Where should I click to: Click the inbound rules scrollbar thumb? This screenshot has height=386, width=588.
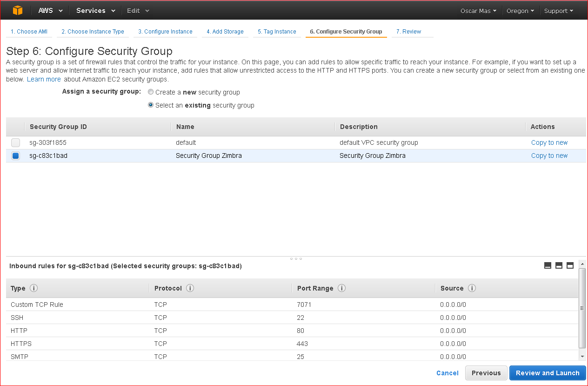click(582, 308)
